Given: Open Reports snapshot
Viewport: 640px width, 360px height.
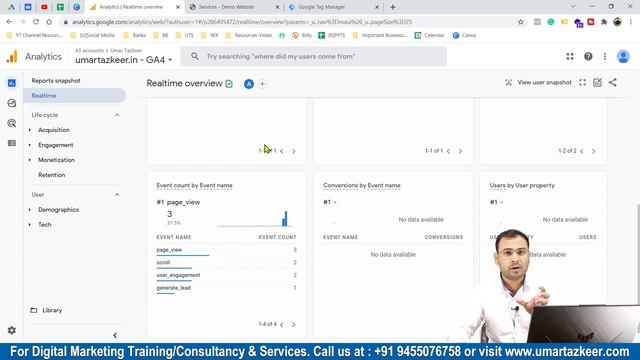Looking at the screenshot, I should pos(56,81).
